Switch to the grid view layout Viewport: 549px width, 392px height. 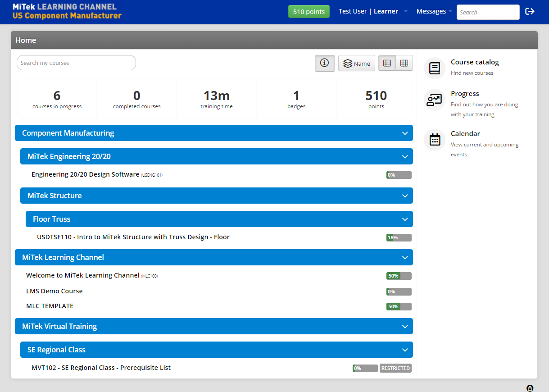tap(404, 64)
